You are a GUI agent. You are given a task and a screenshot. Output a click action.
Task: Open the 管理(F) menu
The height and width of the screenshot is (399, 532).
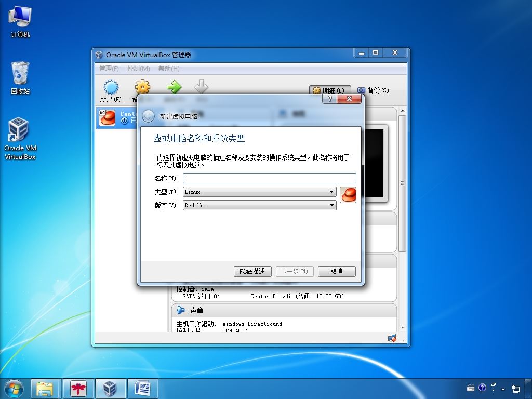point(109,69)
